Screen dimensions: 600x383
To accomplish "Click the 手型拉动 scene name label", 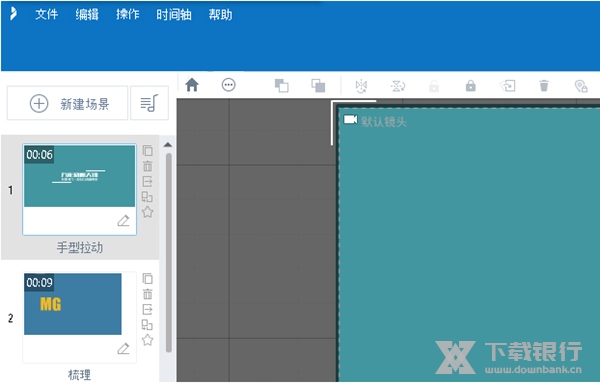I will [80, 248].
